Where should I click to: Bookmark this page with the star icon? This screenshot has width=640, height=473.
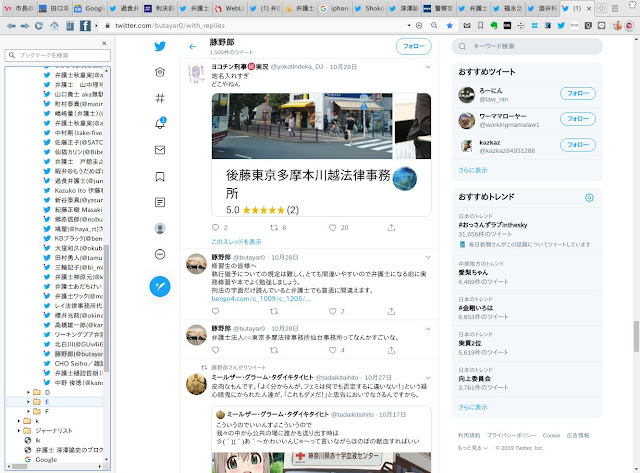click(449, 25)
